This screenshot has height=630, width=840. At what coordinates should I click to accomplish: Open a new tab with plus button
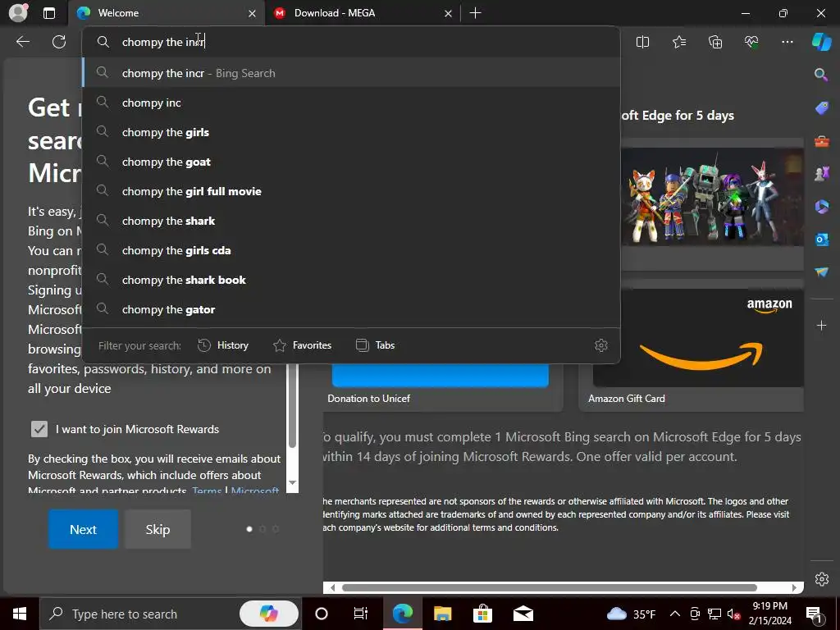(475, 13)
